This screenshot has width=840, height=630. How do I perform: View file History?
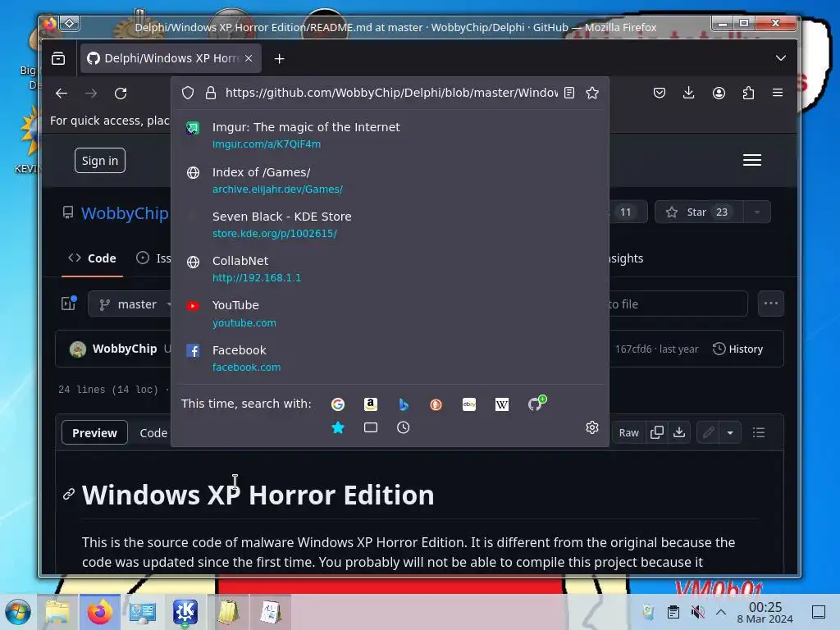point(737,349)
